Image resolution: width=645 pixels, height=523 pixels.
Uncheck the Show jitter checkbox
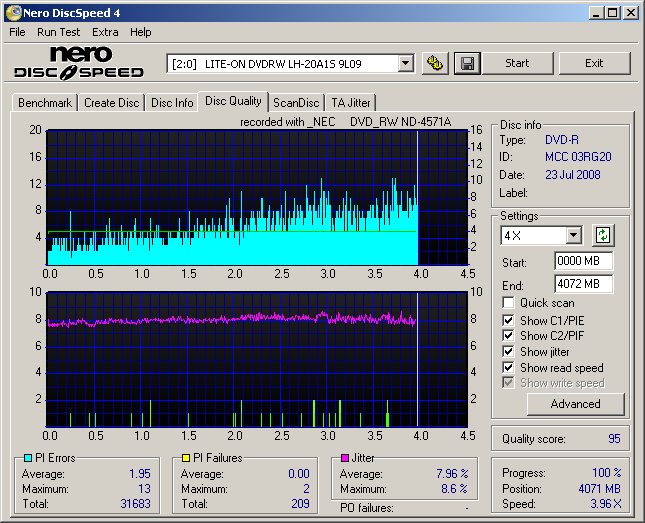(509, 351)
